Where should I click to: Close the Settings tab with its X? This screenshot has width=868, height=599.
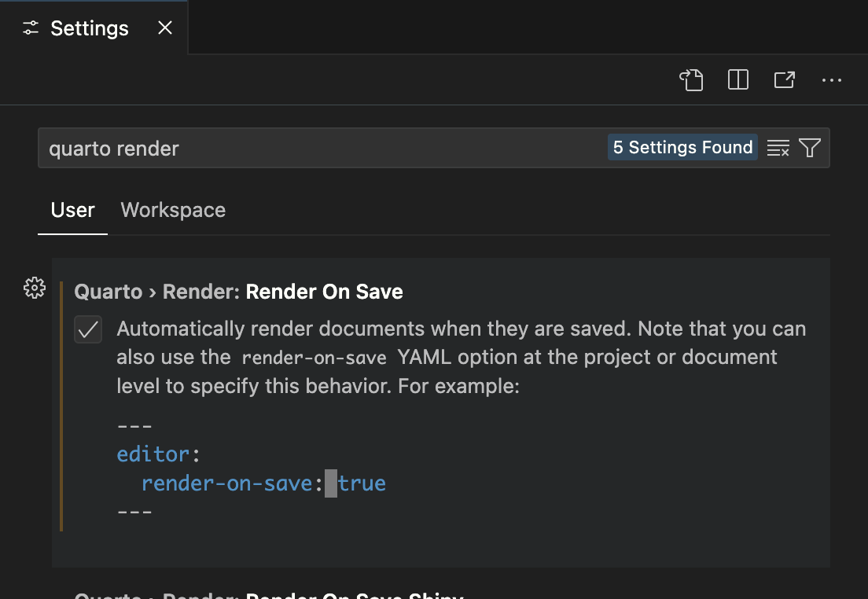tap(164, 28)
